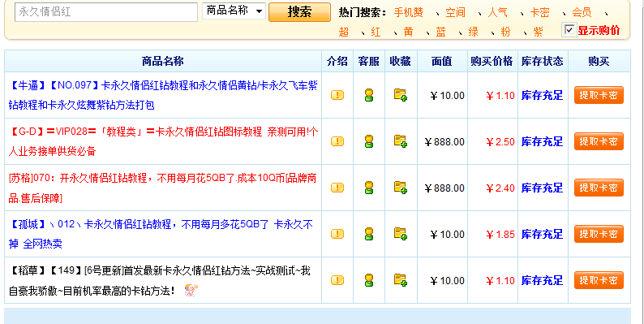Image resolution: width=644 pixels, height=324 pixels.
Task: Select the 手机赞 hot search link
Action: [408, 12]
